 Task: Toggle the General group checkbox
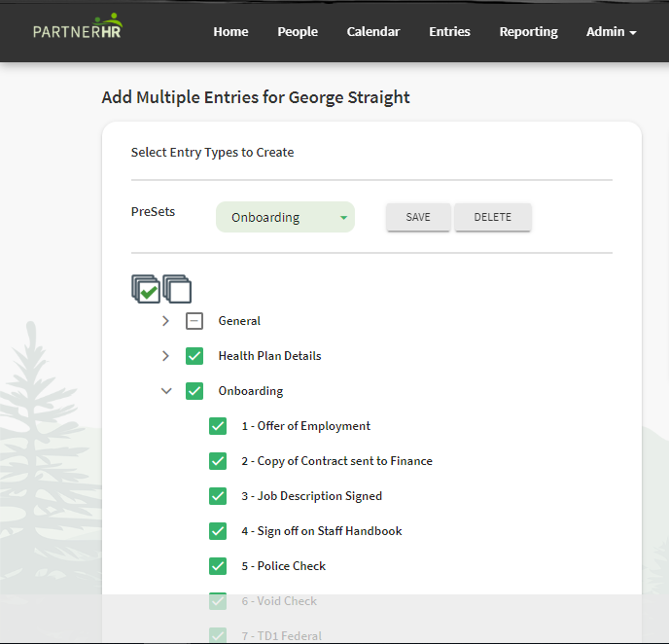click(194, 321)
